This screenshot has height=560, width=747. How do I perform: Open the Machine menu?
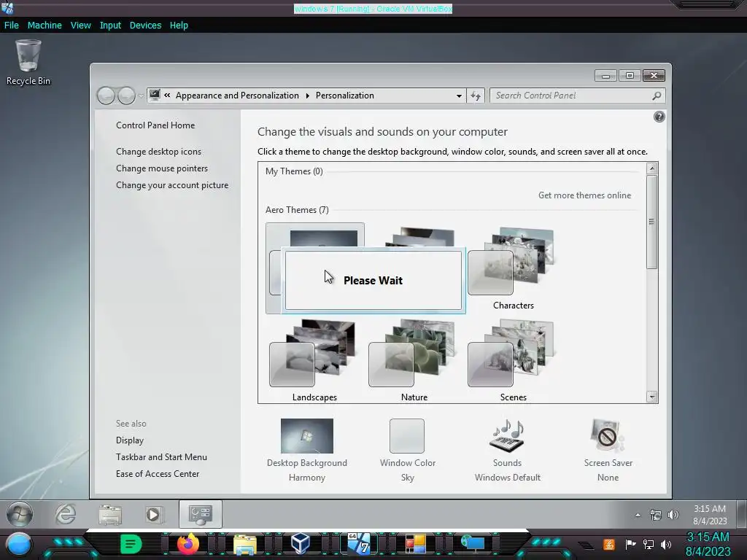coord(44,26)
